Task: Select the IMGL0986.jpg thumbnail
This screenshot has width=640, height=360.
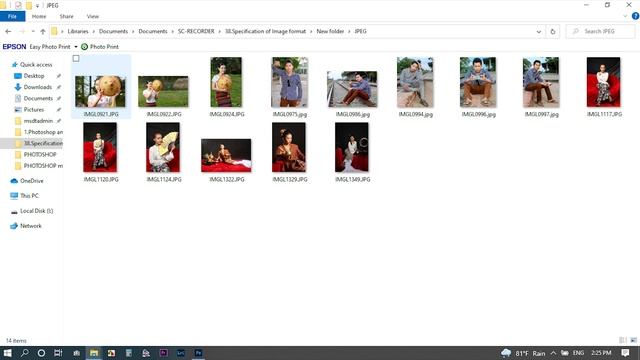Action: click(352, 89)
